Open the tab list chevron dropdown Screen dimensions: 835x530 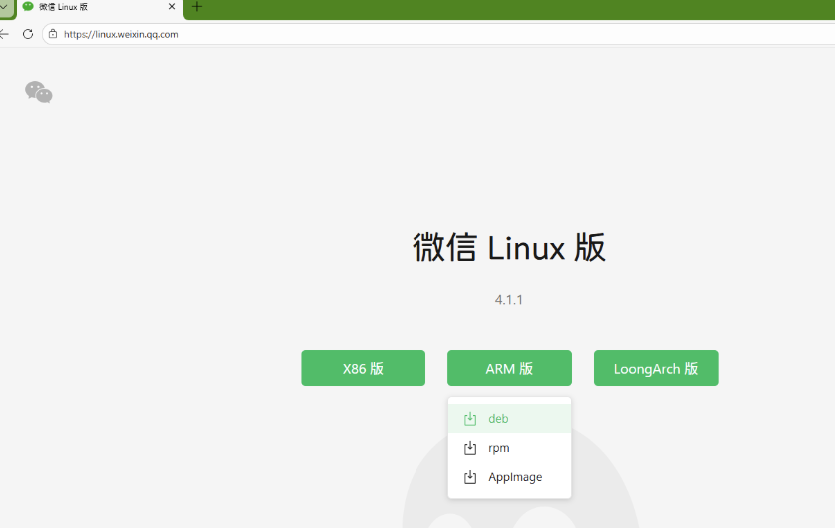[x=5, y=7]
